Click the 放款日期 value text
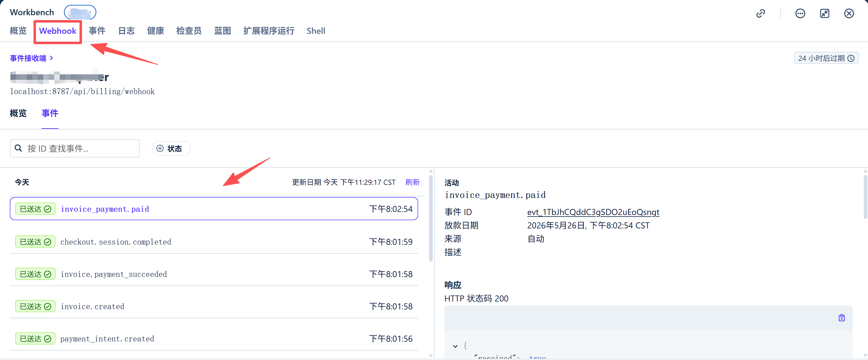 click(588, 225)
